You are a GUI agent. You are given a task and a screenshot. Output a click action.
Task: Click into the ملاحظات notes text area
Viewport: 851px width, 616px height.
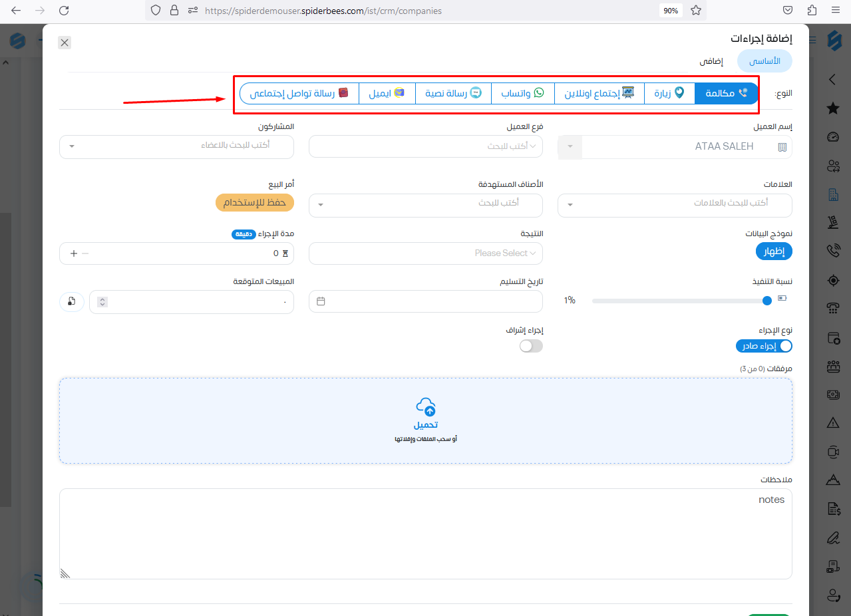tap(426, 534)
